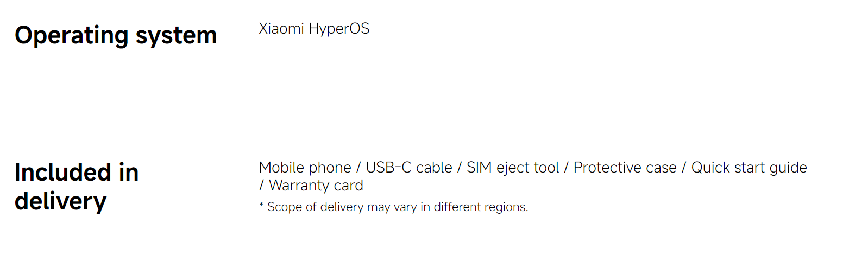868x261 pixels.
Task: Click the 'Protective case' item text
Action: coord(625,168)
